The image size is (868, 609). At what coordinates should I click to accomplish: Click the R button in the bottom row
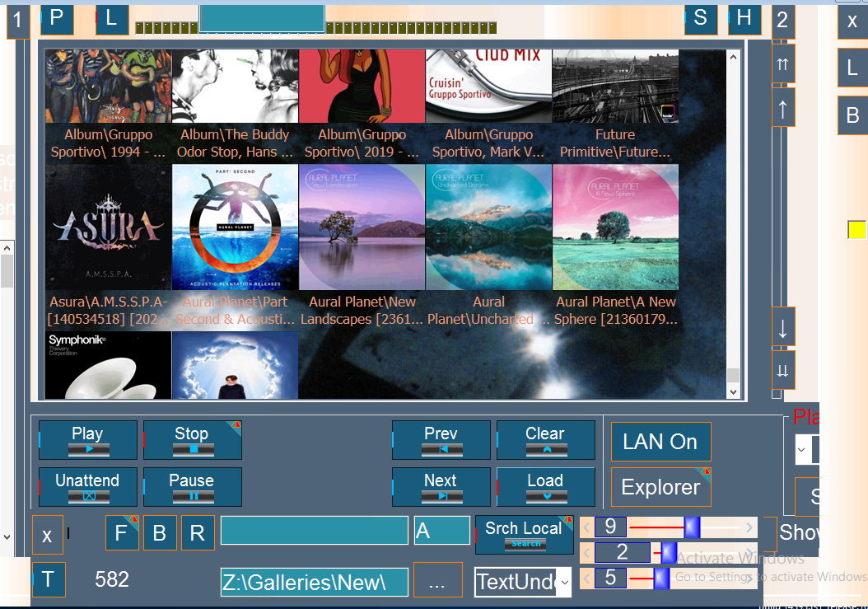(x=198, y=533)
